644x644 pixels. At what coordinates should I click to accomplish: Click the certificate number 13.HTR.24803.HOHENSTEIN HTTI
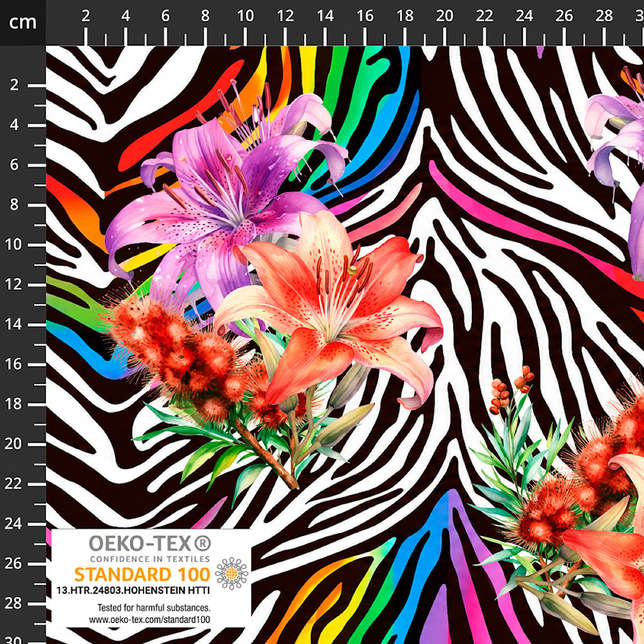133,591
